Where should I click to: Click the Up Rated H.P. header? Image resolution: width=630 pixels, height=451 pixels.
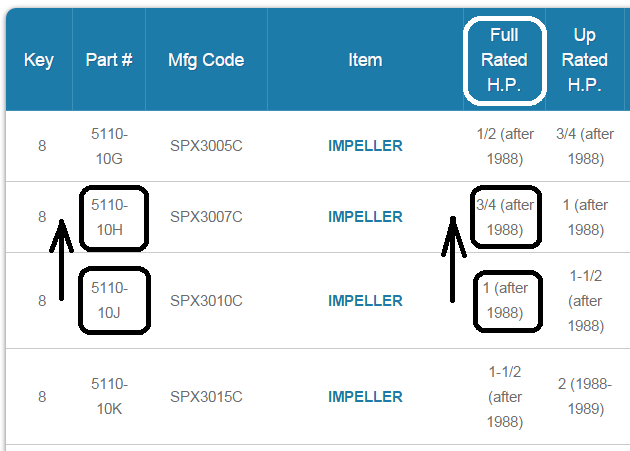coord(585,60)
